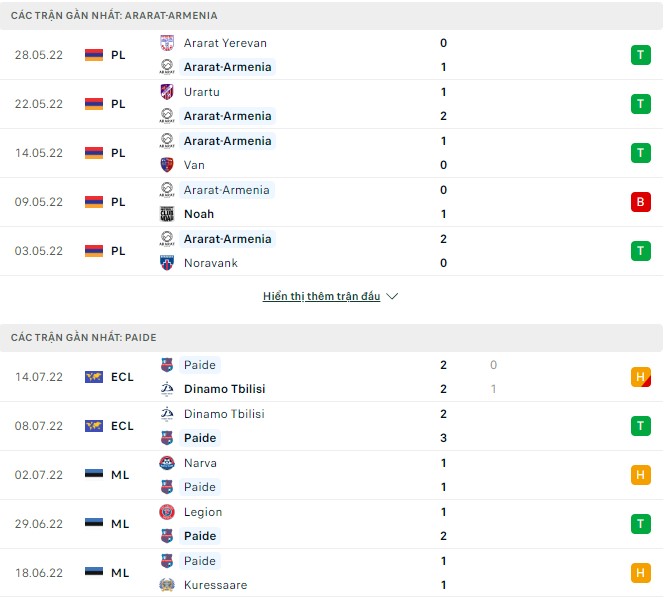
Task: Click the Noah team name
Action: point(199,214)
